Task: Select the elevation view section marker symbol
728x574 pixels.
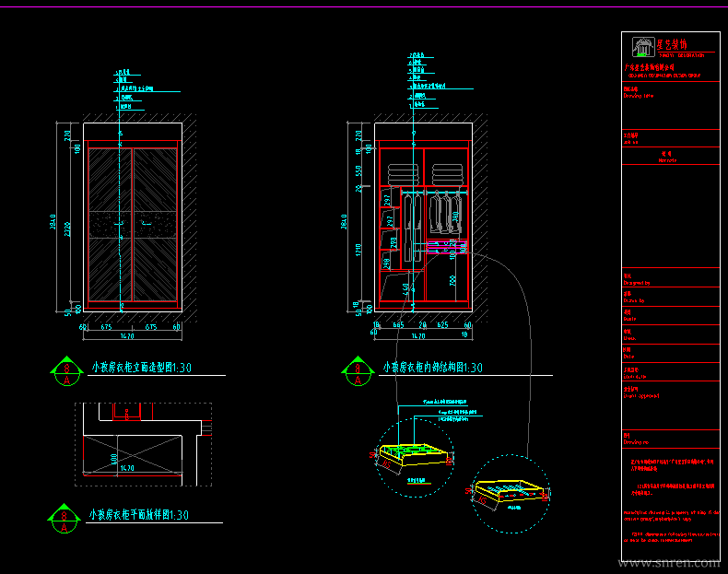Action: [65, 369]
